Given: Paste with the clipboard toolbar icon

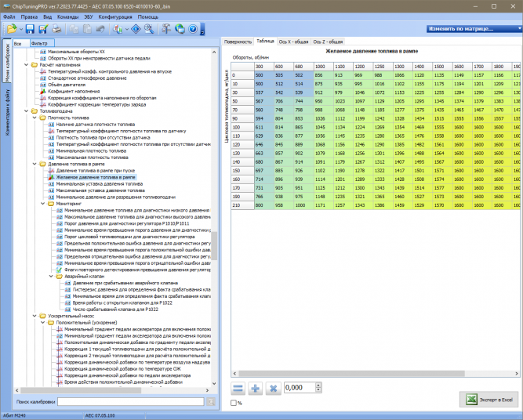Looking at the screenshot, I should [x=87, y=29].
